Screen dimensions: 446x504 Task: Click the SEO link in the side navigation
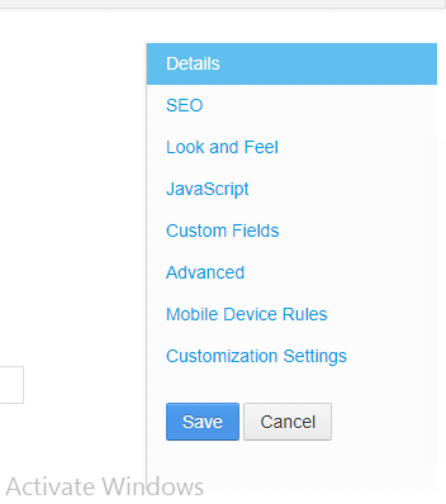tap(184, 105)
